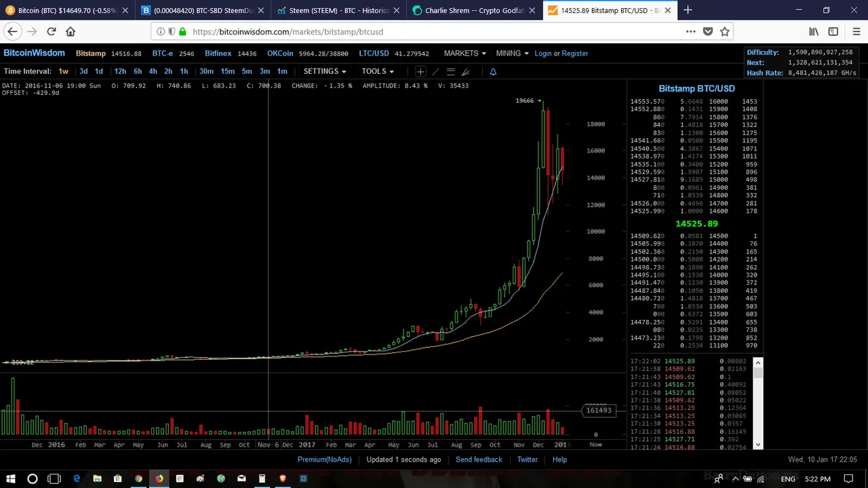This screenshot has width=868, height=488.
Task: Select the trend line drawing tool
Action: (x=435, y=71)
